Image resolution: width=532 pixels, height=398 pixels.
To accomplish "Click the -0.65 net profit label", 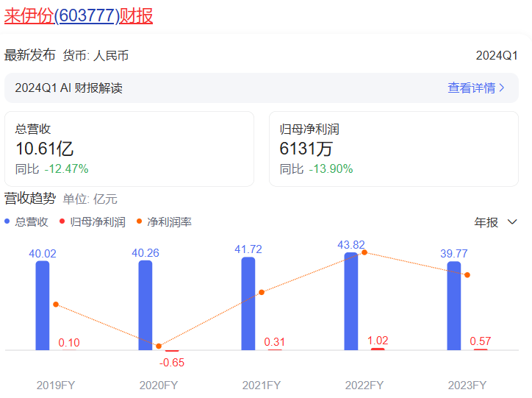I will (x=172, y=363).
